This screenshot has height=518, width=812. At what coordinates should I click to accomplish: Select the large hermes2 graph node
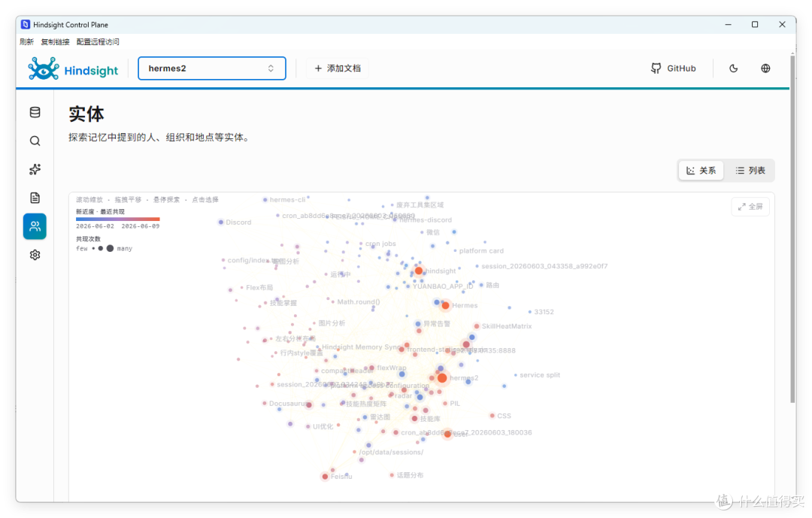[x=442, y=378]
